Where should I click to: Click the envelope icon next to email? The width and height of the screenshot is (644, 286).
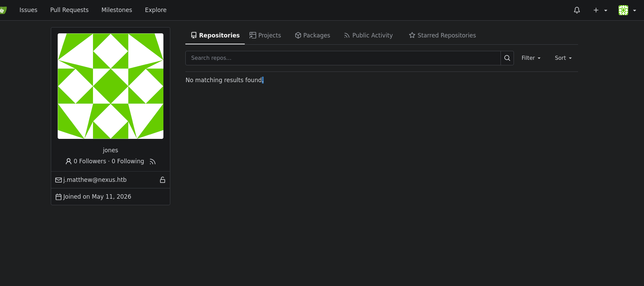(59, 180)
